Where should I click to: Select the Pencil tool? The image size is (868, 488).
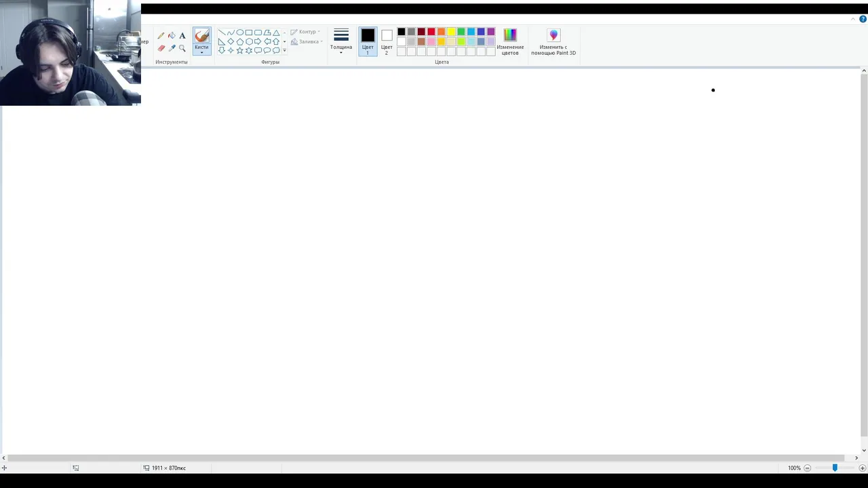(161, 35)
